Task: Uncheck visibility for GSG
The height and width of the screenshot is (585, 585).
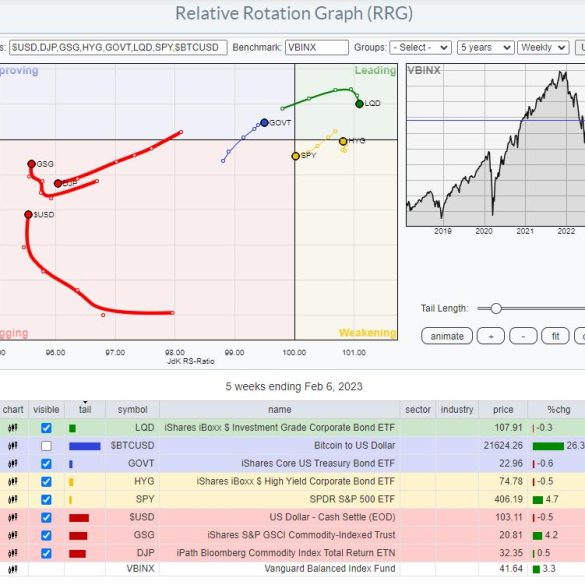Action: coord(46,535)
